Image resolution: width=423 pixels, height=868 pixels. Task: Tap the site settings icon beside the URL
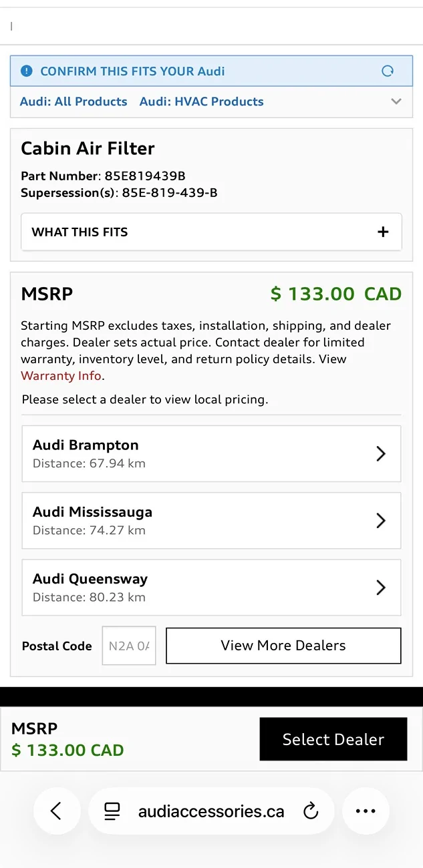[112, 811]
